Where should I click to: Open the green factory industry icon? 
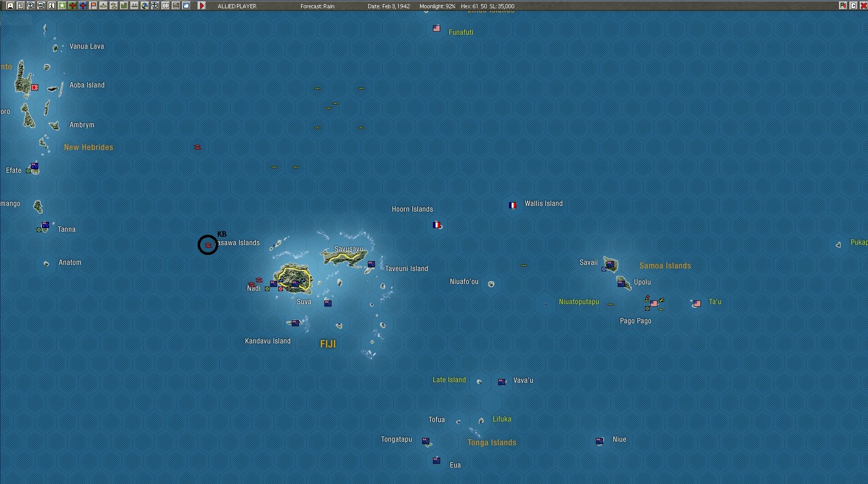(x=124, y=6)
